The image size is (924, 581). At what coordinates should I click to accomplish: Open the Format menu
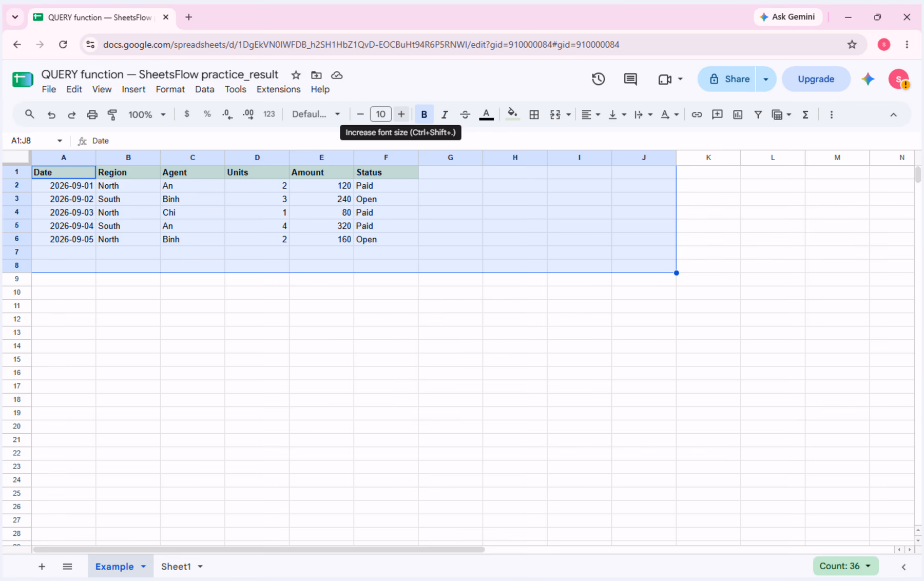point(170,89)
